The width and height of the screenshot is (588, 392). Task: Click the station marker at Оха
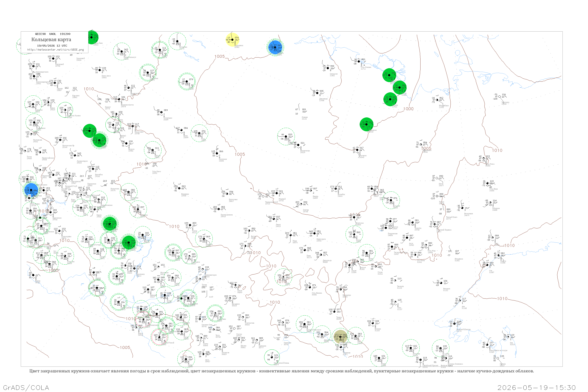tap(508, 337)
